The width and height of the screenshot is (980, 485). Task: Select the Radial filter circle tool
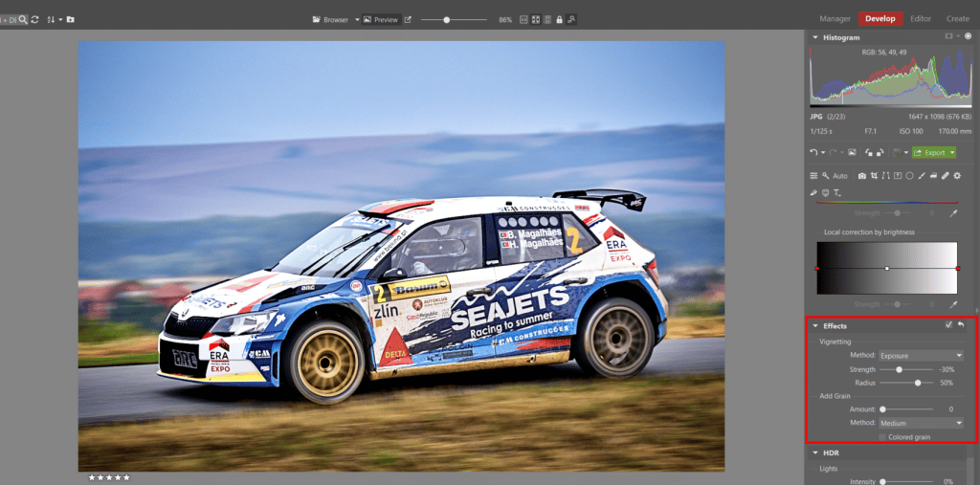(909, 176)
